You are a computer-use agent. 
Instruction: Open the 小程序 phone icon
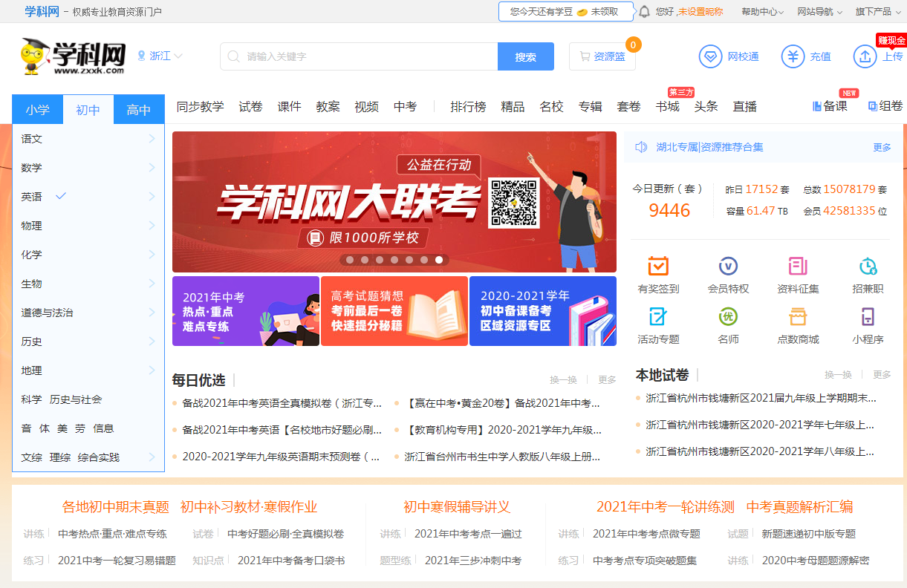tap(868, 316)
